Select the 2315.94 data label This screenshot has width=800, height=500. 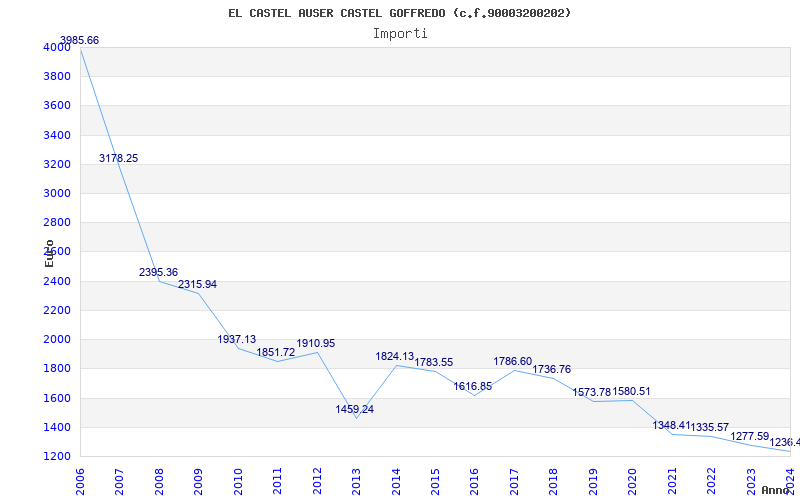click(197, 284)
